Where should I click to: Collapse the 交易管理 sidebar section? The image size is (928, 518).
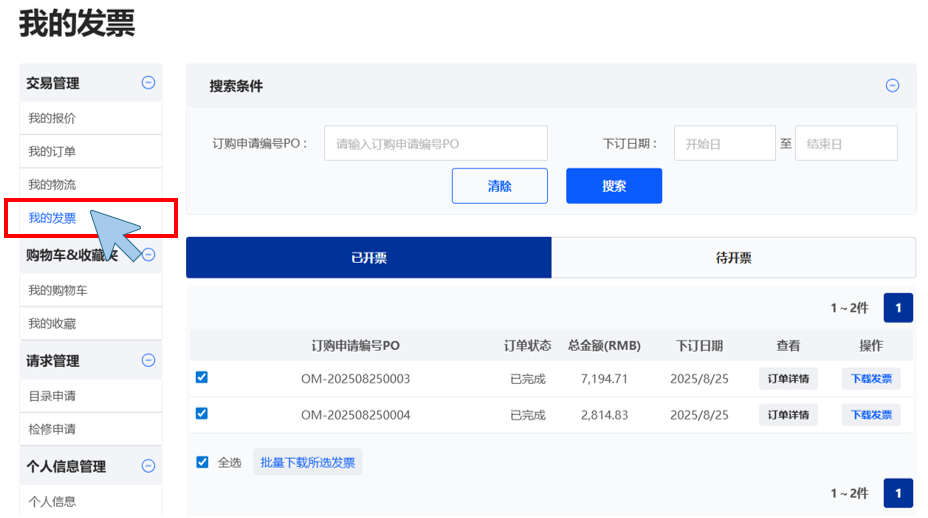[x=148, y=83]
